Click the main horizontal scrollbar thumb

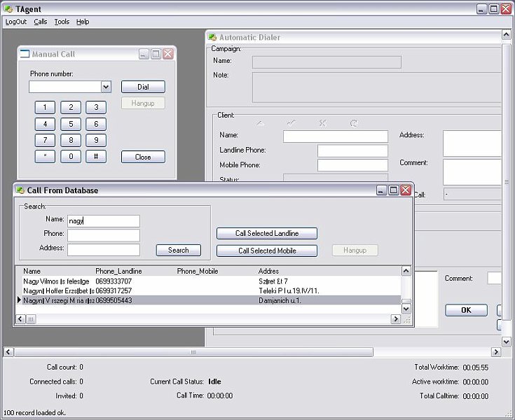click(x=193, y=352)
